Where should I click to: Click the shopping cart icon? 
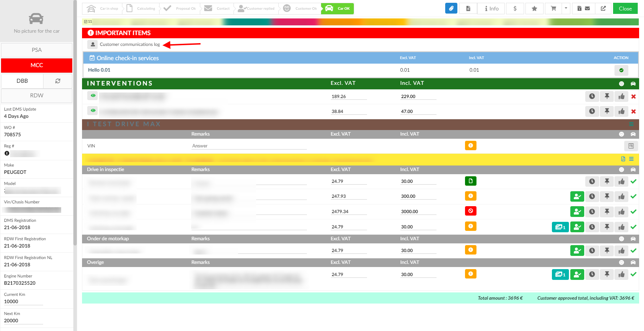click(553, 8)
